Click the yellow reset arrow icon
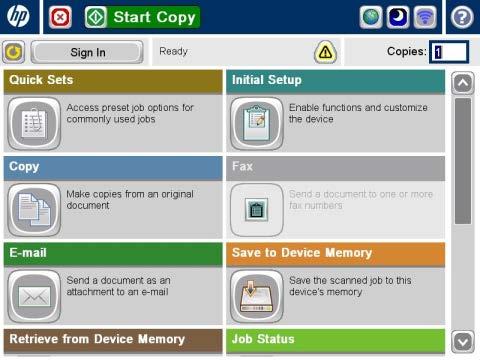Image resolution: width=480 pixels, height=360 pixels. (14, 52)
